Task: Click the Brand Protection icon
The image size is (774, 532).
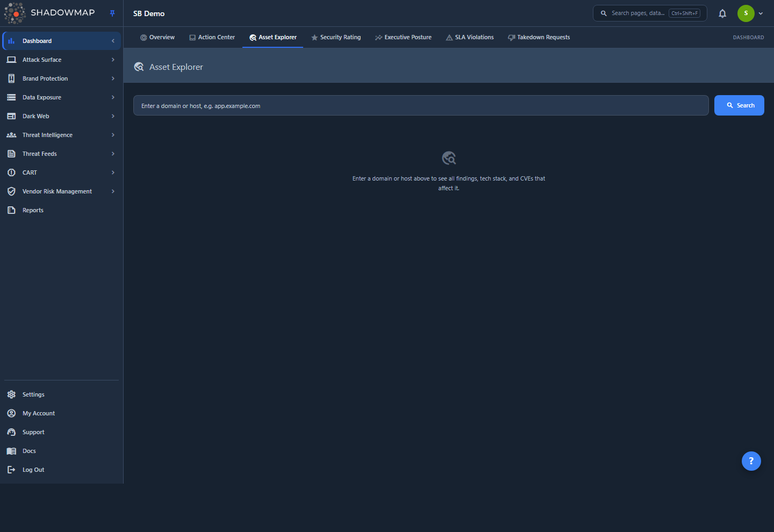Action: tap(11, 78)
